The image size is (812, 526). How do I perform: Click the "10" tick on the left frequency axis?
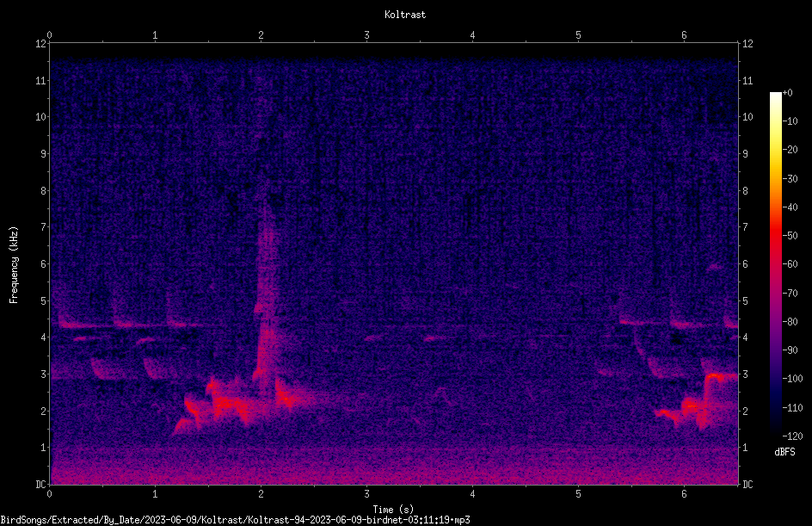(40, 117)
